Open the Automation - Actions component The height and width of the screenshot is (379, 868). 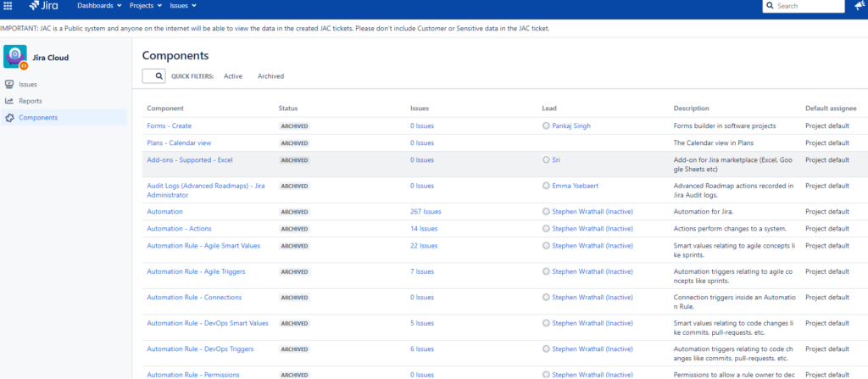pos(179,228)
